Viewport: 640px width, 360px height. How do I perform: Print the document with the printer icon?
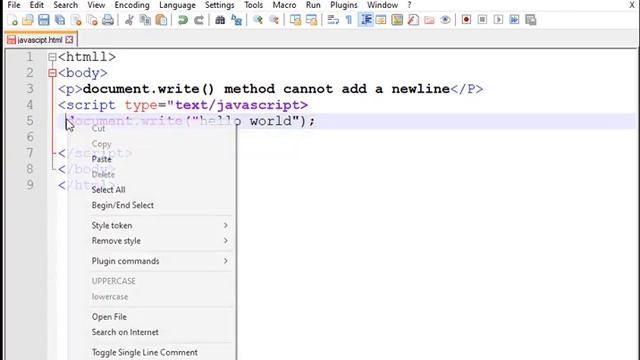coord(108,20)
